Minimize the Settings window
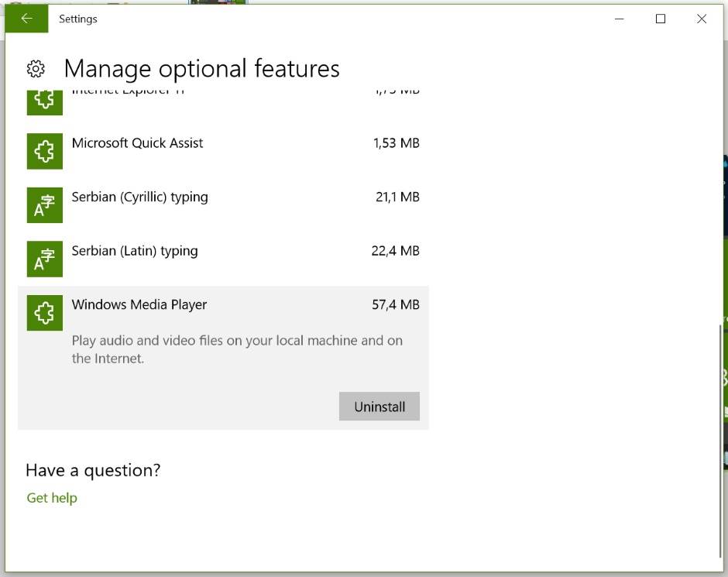Viewport: 728px width, 577px height. (620, 19)
